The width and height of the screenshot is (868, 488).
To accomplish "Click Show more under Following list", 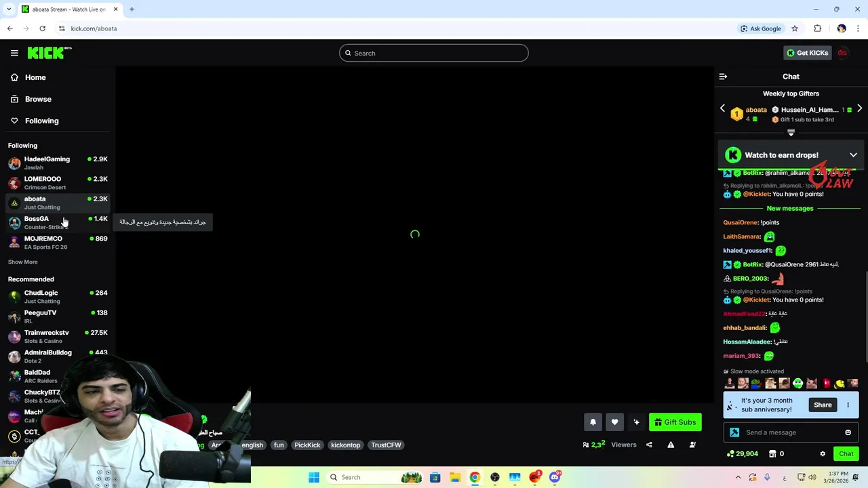I will coord(23,262).
